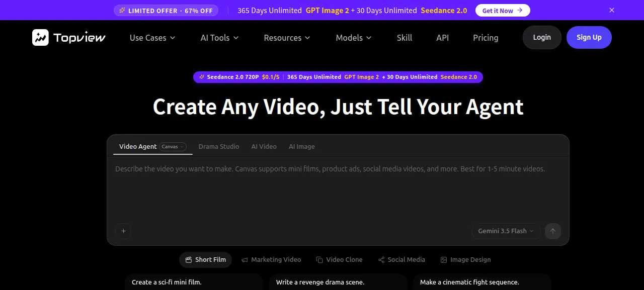
Task: Expand the AI Tools menu
Action: click(x=219, y=38)
